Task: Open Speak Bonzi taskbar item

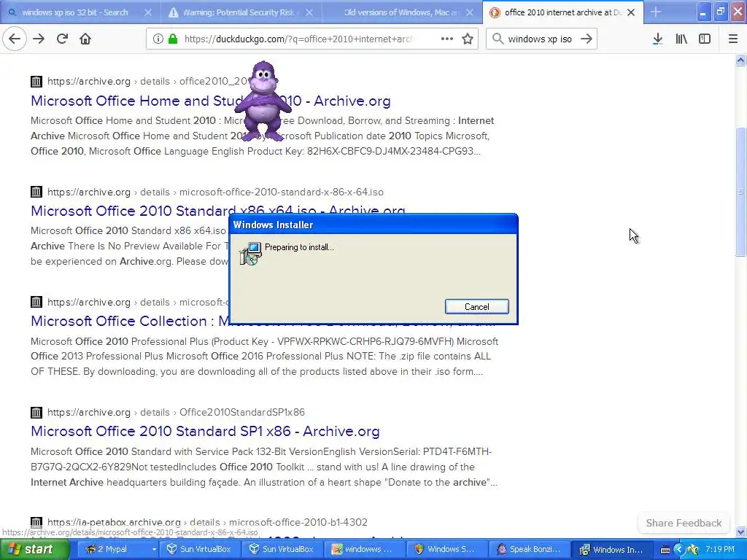Action: click(x=529, y=550)
